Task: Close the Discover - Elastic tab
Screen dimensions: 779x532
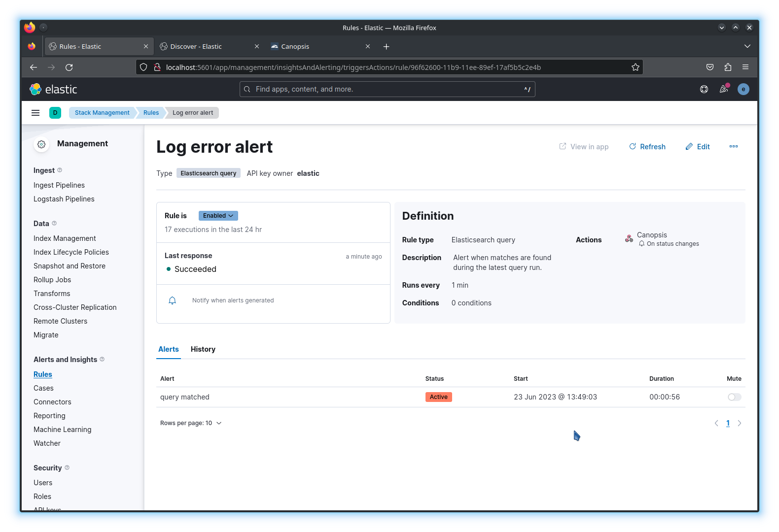Action: 257,46
